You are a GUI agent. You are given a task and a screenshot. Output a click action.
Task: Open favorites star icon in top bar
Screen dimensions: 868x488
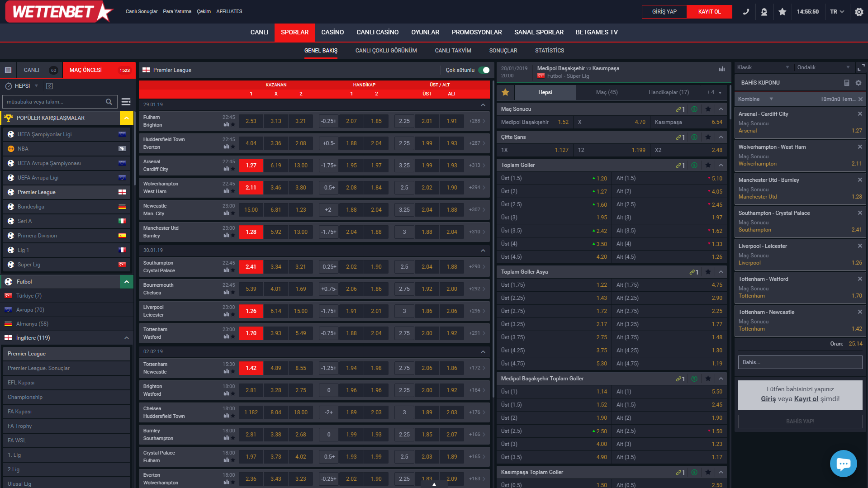pos(782,12)
